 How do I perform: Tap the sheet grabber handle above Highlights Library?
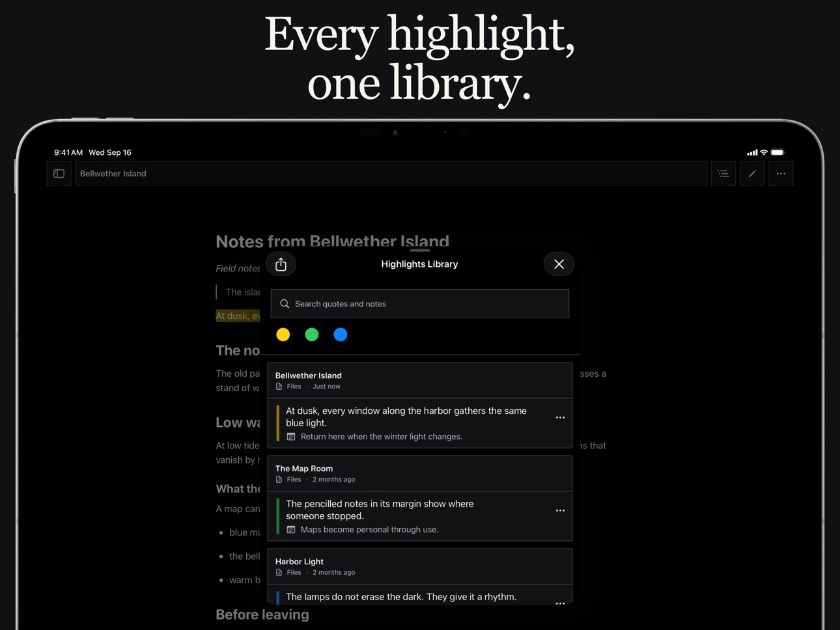[420, 250]
